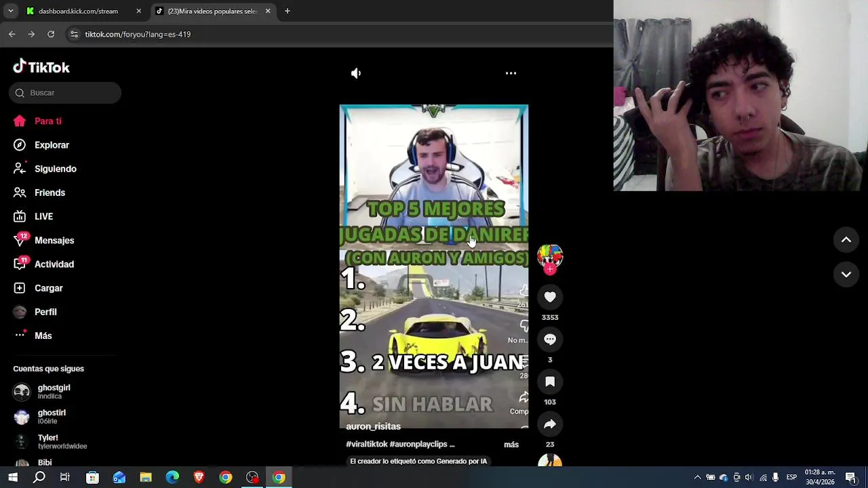Close the TikTok tab
The width and height of the screenshot is (868, 488).
pos(267,11)
